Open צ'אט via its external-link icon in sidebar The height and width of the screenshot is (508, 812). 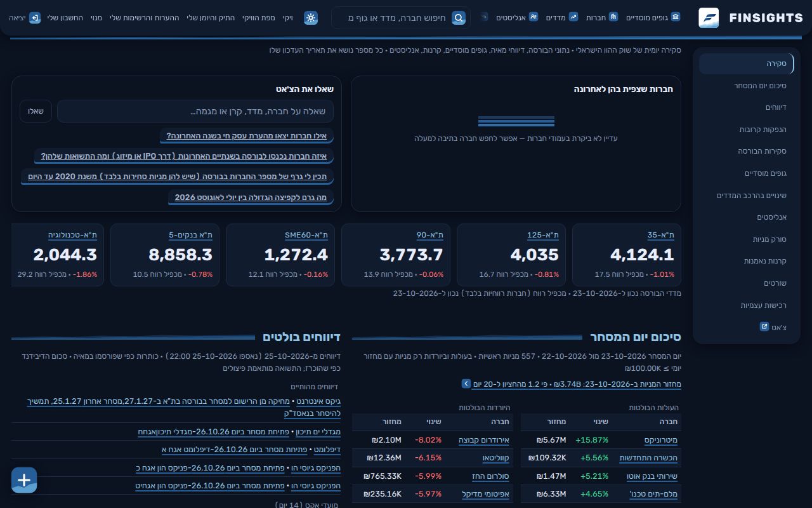click(x=764, y=326)
